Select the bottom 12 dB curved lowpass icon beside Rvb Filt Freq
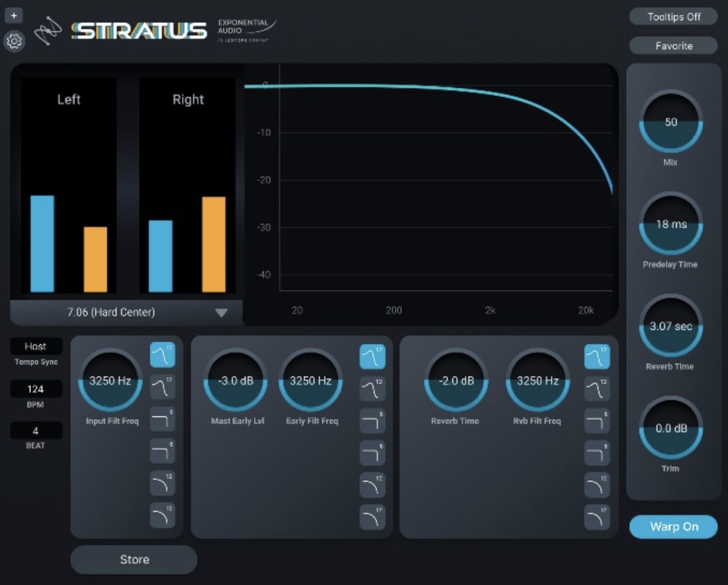728x585 pixels. [x=597, y=518]
